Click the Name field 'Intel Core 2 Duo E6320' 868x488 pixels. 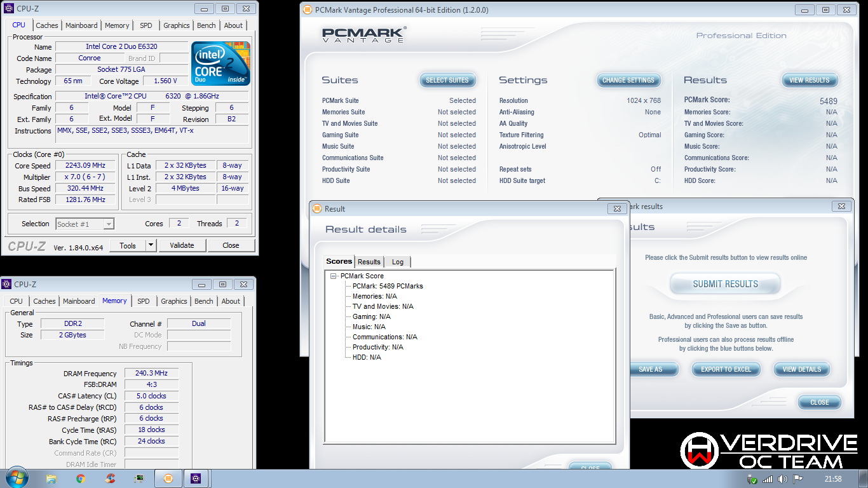(x=121, y=46)
